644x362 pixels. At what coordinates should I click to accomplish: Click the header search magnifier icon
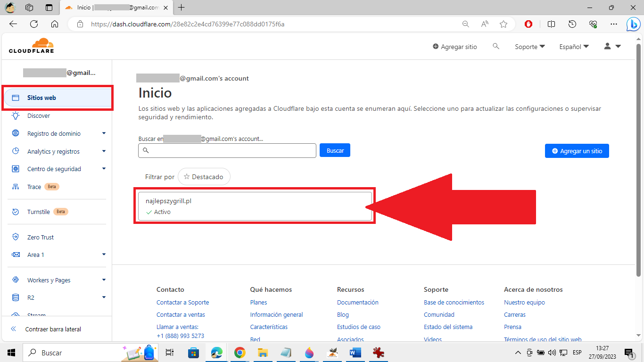point(495,46)
